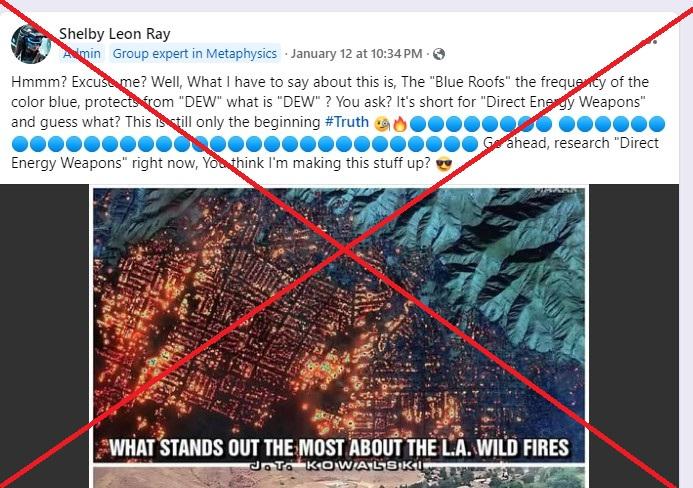Click the Shelby Leon Ray name link
693x488 pixels.
click(x=114, y=34)
